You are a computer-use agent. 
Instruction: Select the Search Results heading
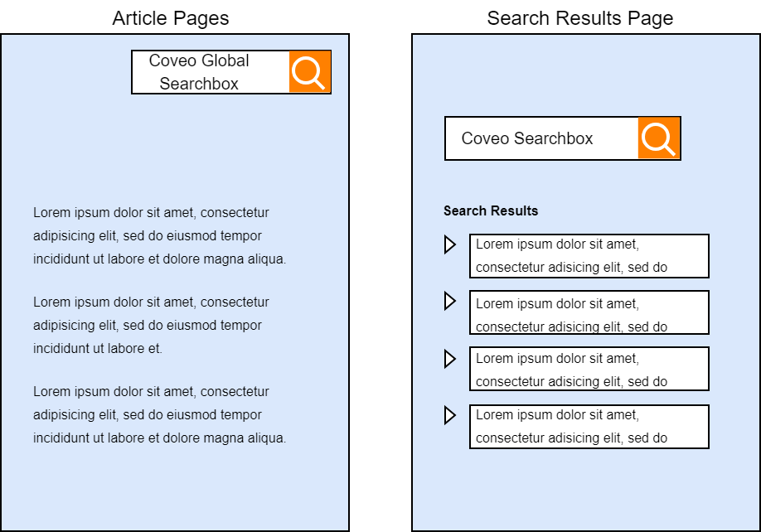491,211
